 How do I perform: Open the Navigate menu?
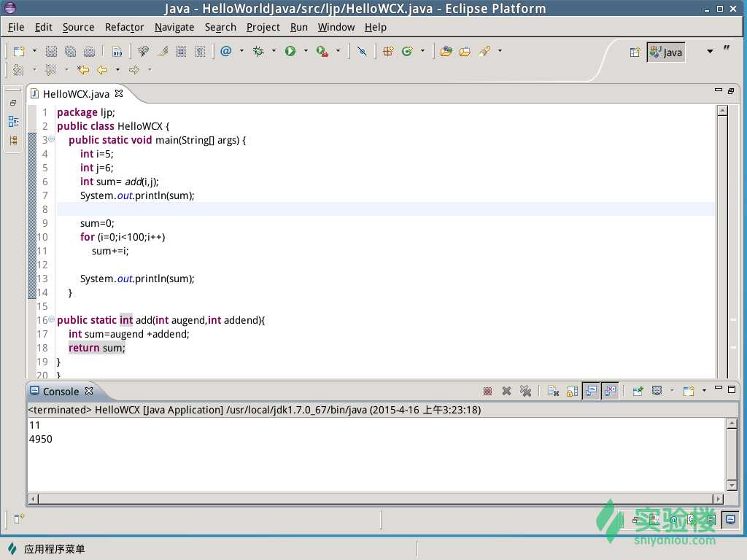coord(174,27)
